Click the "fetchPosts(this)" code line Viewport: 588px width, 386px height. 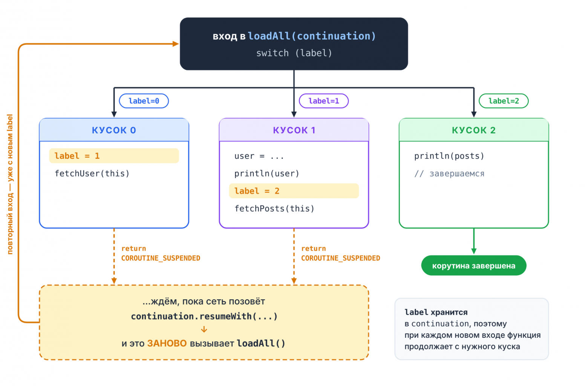(x=274, y=208)
